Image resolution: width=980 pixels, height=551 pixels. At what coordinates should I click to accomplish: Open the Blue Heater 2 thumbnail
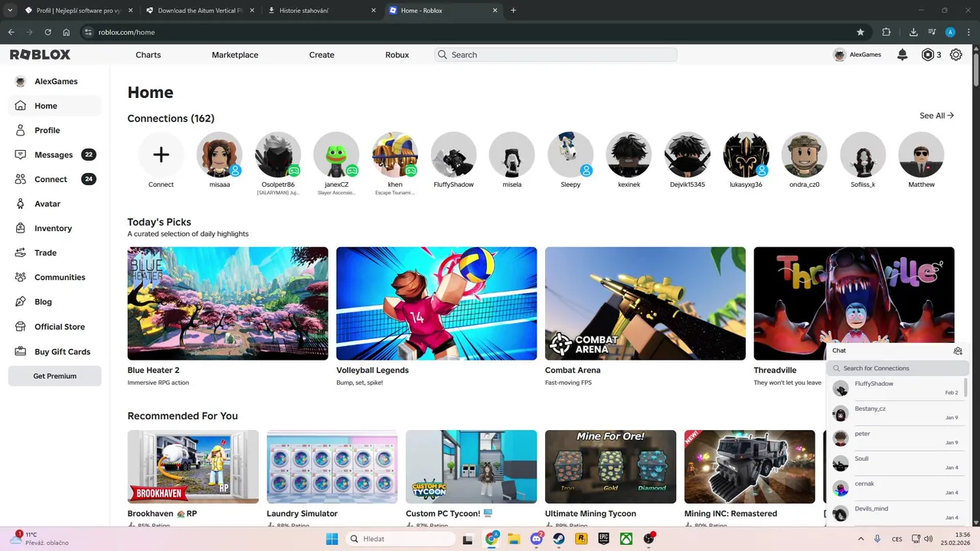pos(227,303)
